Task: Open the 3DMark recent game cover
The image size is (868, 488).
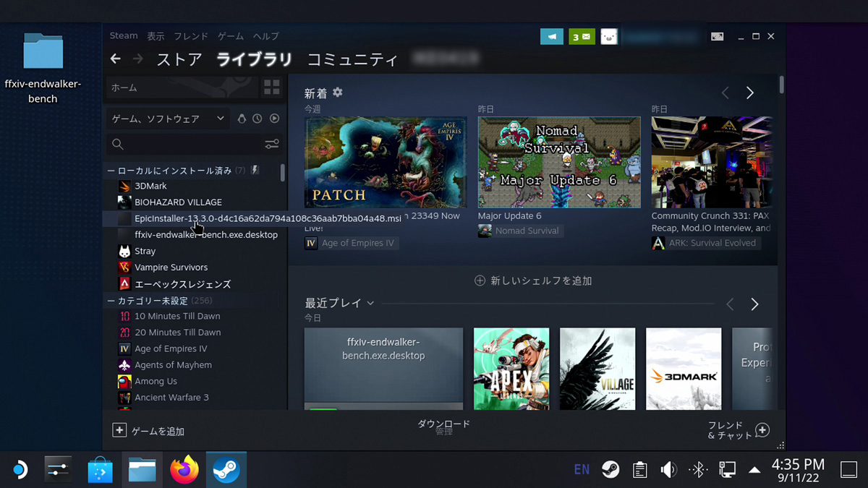Action: coord(684,369)
